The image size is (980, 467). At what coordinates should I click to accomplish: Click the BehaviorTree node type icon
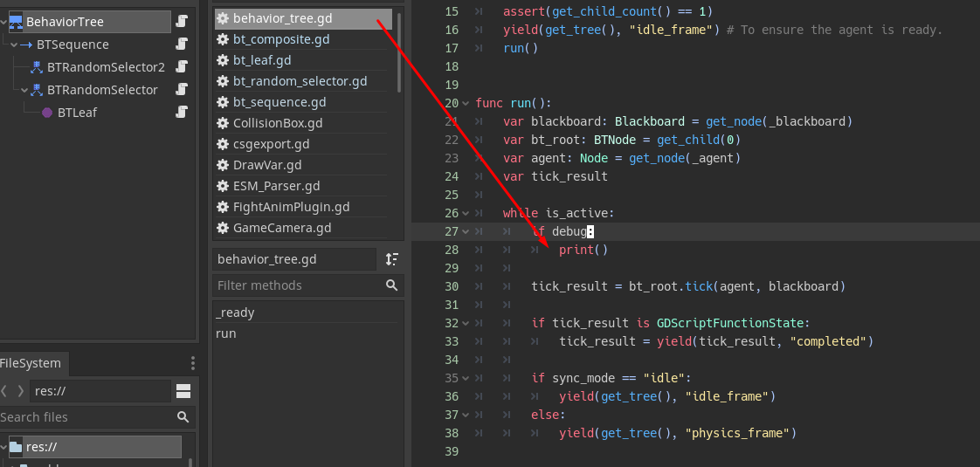(x=17, y=22)
